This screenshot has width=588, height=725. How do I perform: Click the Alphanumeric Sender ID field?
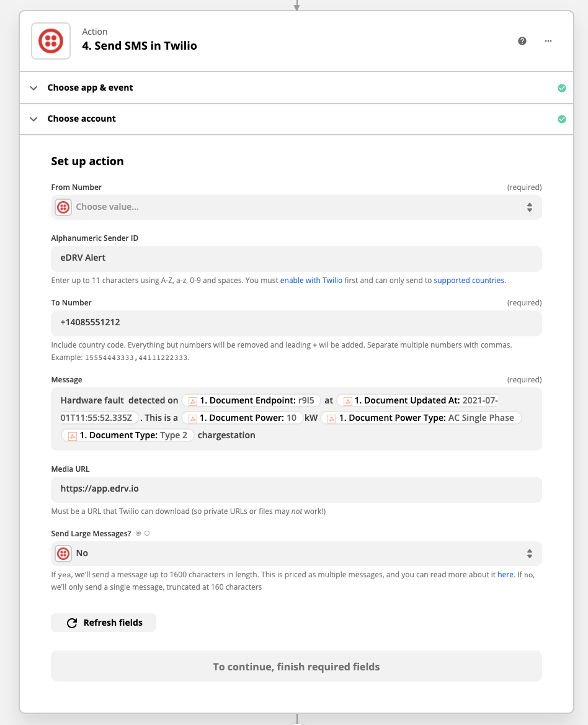pos(296,259)
